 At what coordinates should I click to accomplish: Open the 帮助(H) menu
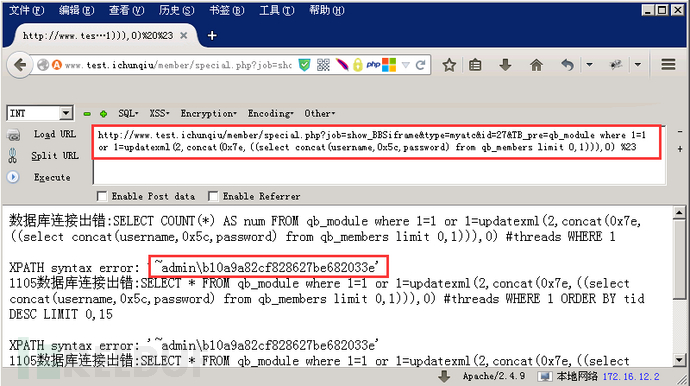tap(327, 10)
